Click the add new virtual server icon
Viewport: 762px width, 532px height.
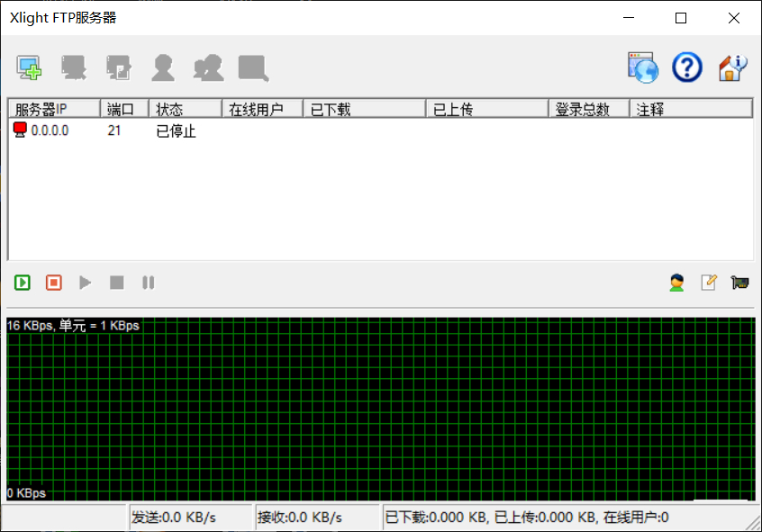point(30,68)
